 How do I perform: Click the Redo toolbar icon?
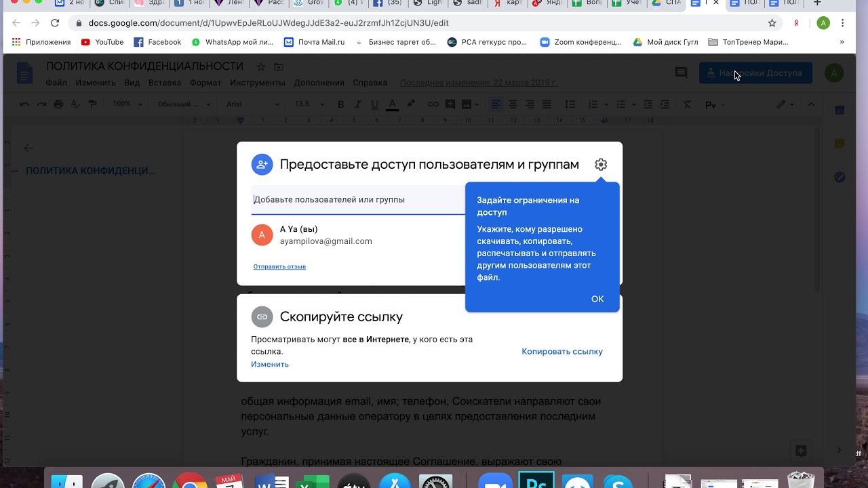[42, 104]
